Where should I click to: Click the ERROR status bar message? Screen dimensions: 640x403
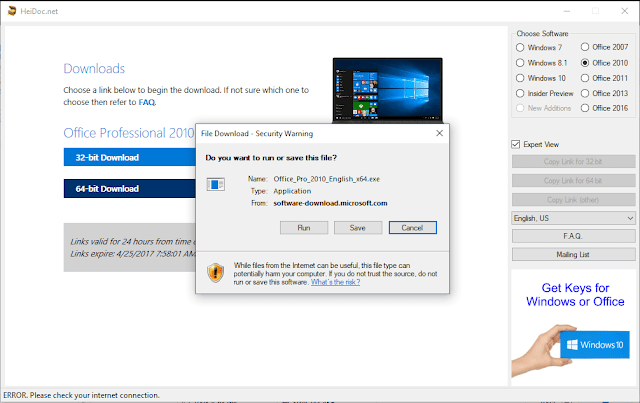82,395
